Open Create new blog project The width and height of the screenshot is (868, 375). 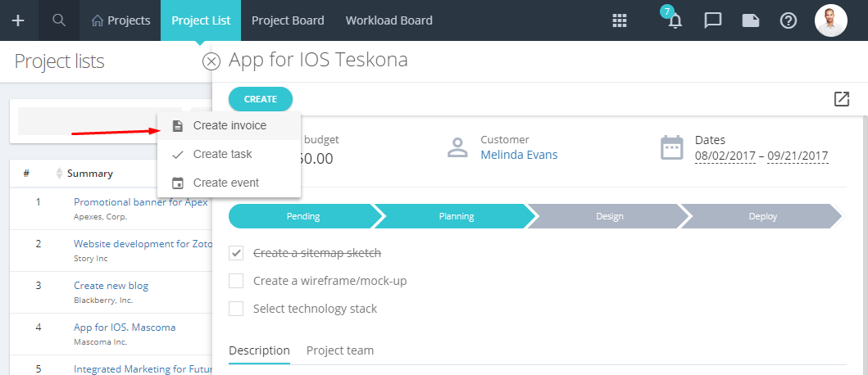[111, 286]
